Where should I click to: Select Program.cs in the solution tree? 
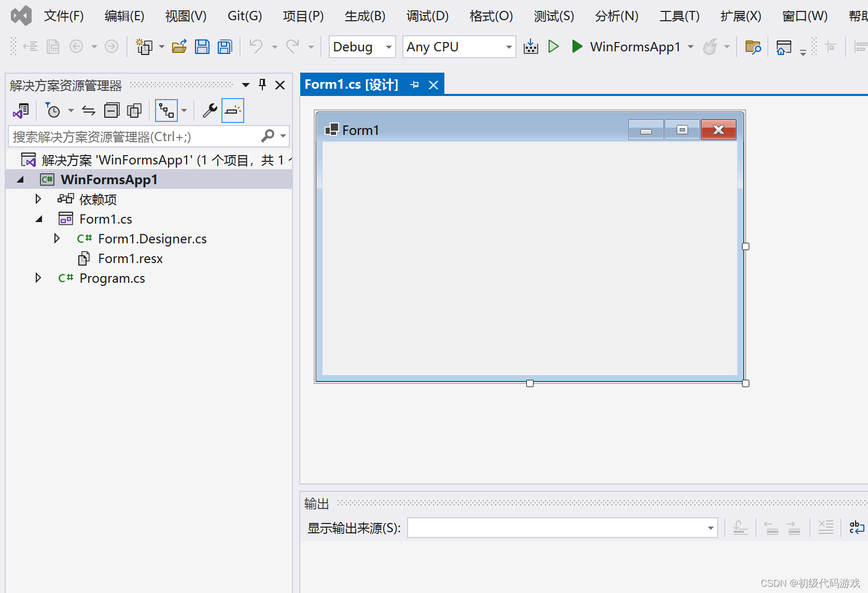coord(112,279)
